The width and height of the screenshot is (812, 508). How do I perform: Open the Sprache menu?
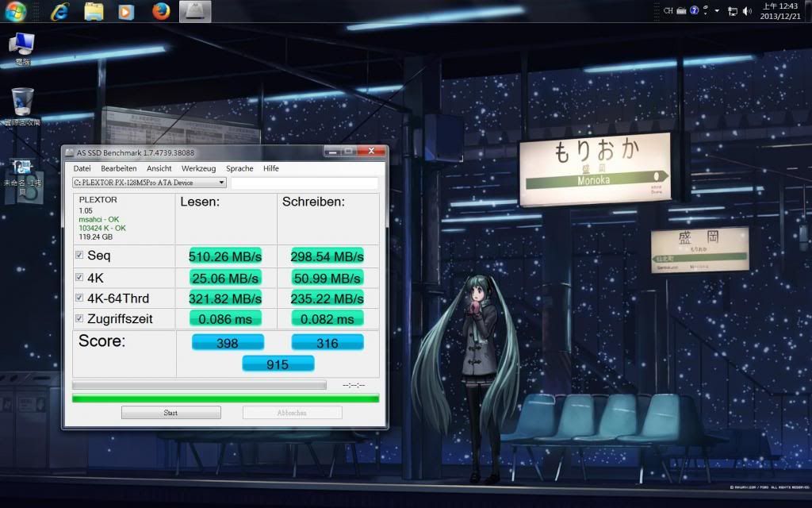(239, 168)
